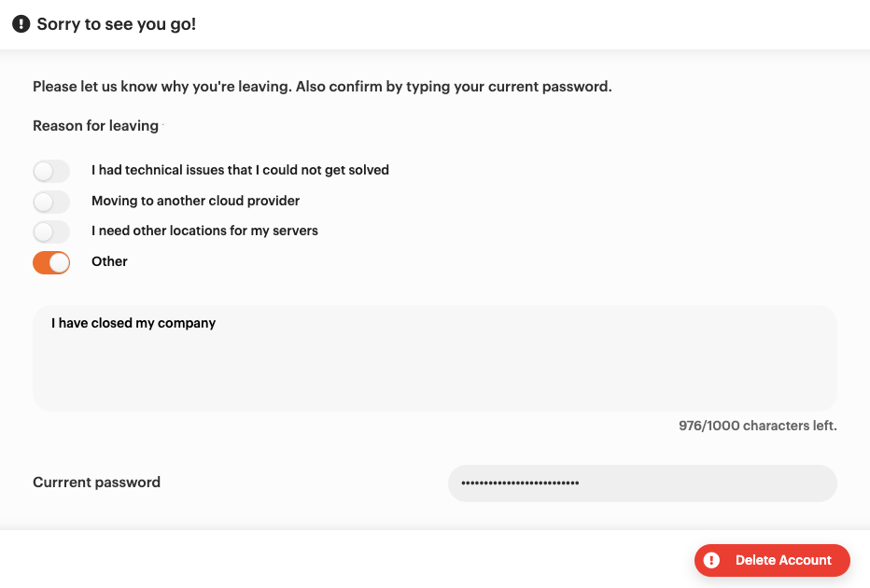This screenshot has height=588, width=870.
Task: Enable the 'I had technical issues' toggle
Action: tap(51, 171)
